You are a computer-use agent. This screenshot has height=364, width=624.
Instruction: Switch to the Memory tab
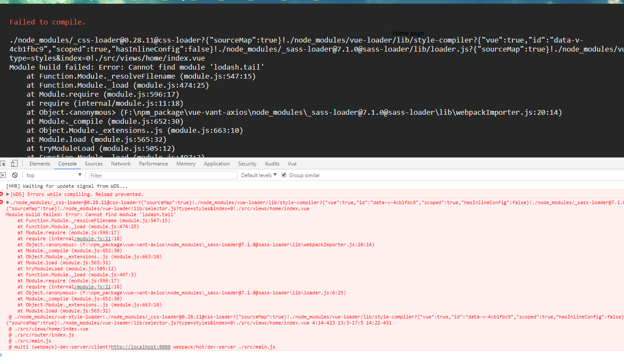186,164
